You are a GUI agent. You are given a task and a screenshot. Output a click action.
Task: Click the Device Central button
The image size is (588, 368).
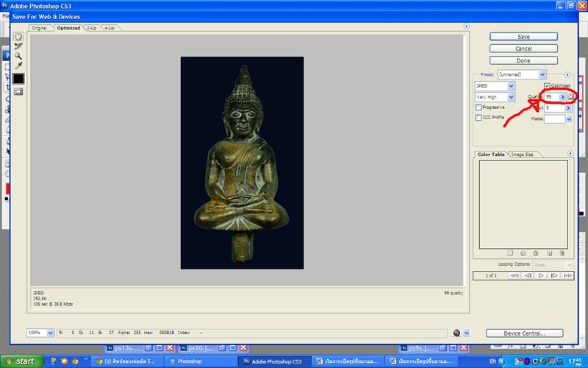(x=523, y=333)
